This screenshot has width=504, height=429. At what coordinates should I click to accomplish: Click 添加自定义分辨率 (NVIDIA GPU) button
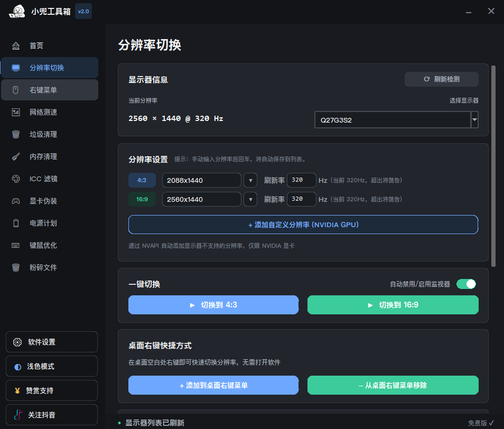click(x=303, y=225)
